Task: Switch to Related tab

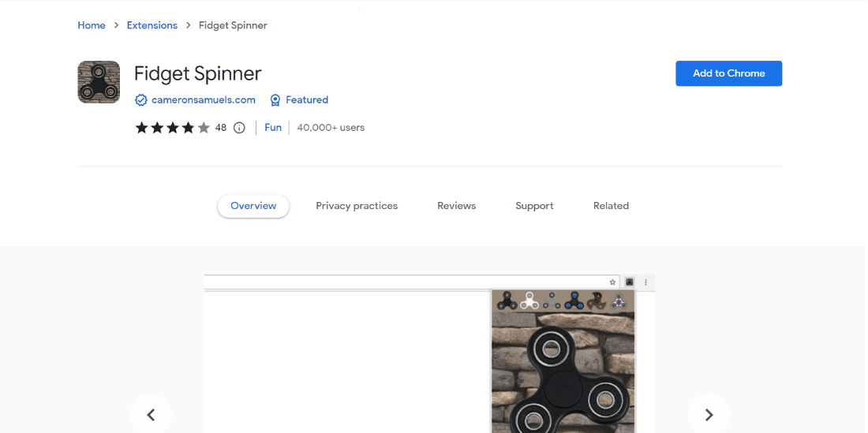Action: point(611,207)
